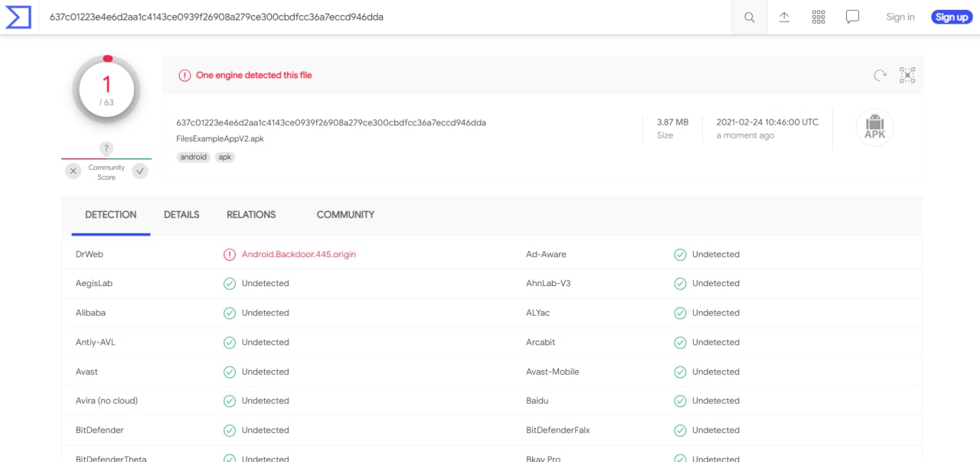Click BitDefenderFalx undetected checkmark icon

coord(680,431)
